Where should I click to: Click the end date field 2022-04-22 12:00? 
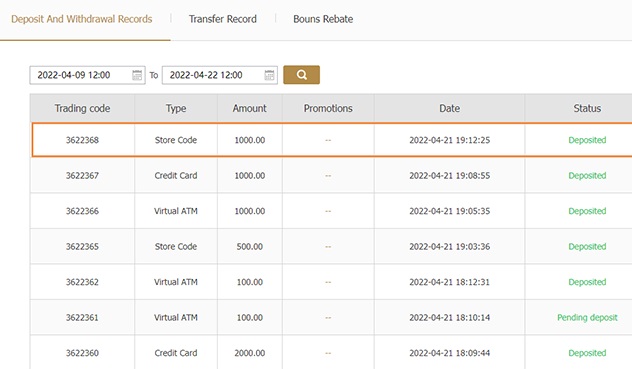[x=220, y=75]
